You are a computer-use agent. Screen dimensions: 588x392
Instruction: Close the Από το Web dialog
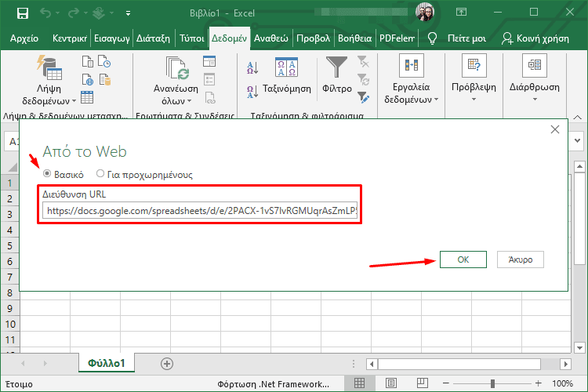[x=555, y=129]
